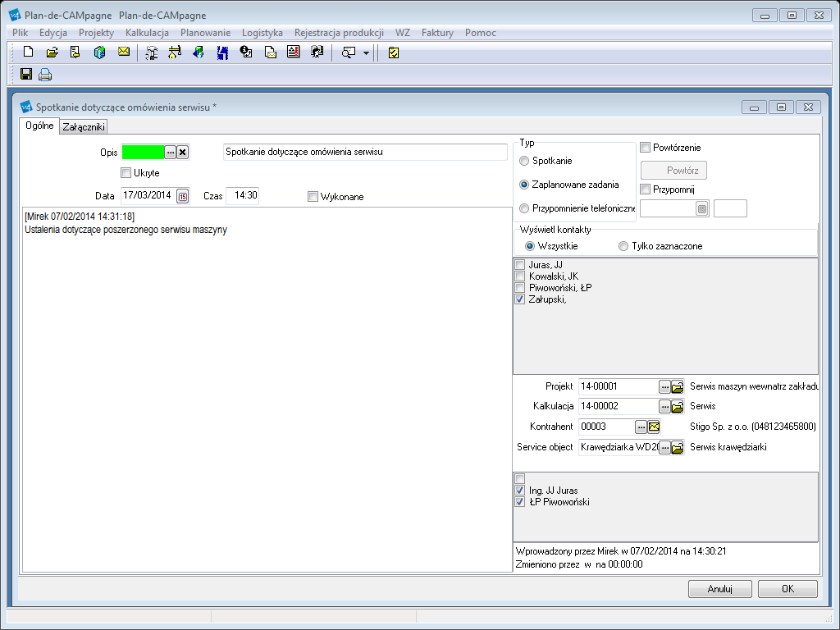Open the Plik menu

21,33
